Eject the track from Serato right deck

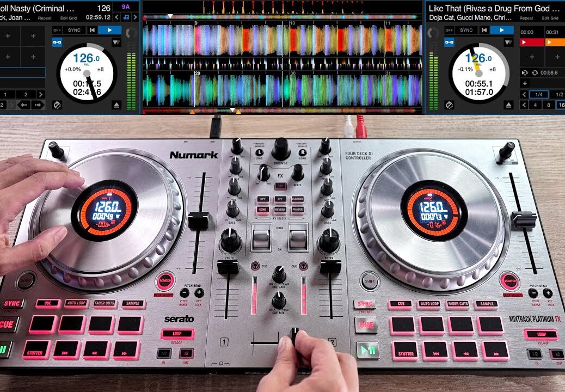pos(508,105)
